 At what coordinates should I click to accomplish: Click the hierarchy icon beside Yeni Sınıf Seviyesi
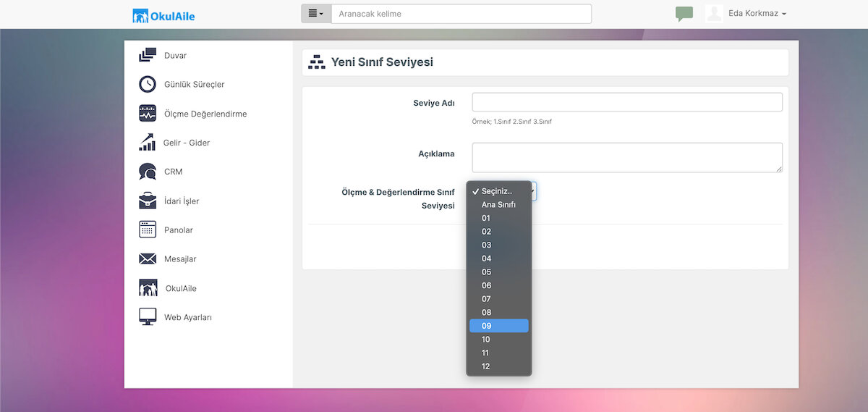[x=317, y=62]
